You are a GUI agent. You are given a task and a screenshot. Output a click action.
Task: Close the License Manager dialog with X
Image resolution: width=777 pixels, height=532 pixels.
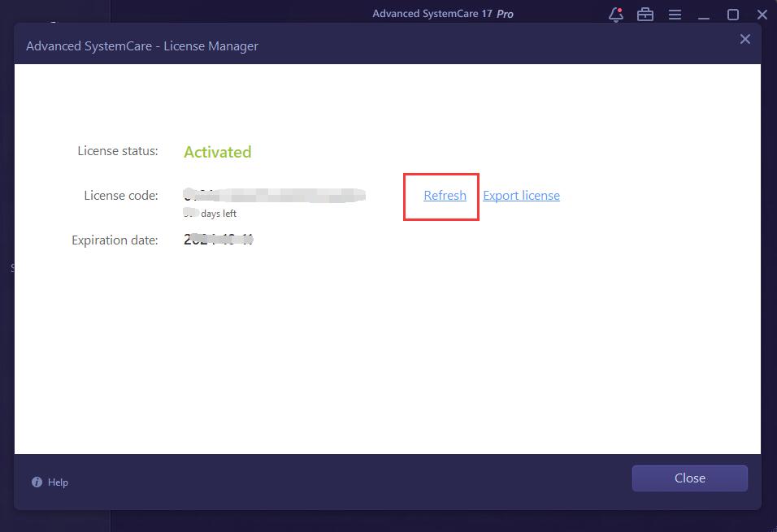click(744, 39)
